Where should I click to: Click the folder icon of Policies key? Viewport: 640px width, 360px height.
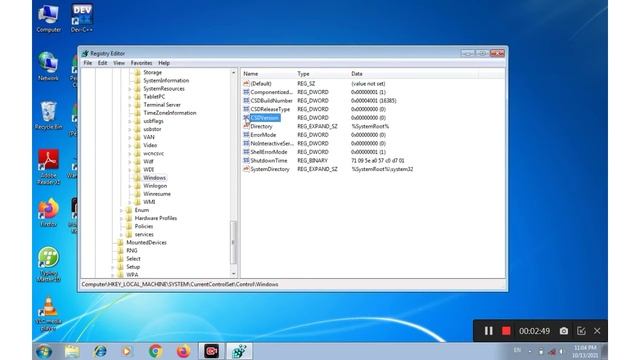(x=129, y=226)
